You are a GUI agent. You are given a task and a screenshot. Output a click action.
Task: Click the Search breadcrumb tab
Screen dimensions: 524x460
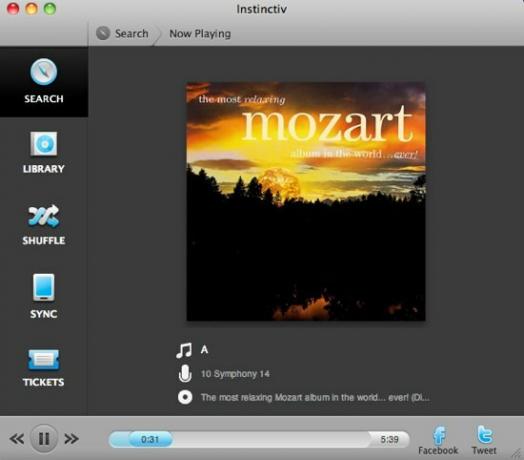pyautogui.click(x=132, y=33)
